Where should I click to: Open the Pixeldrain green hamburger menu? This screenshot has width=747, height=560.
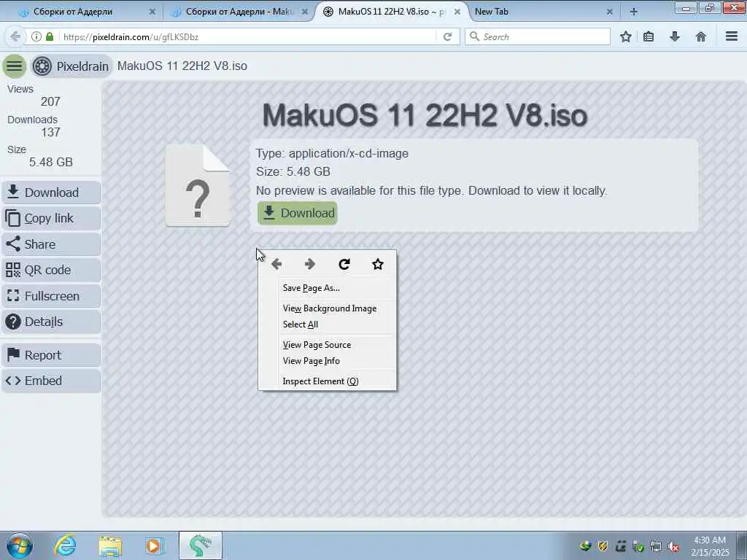(x=15, y=66)
